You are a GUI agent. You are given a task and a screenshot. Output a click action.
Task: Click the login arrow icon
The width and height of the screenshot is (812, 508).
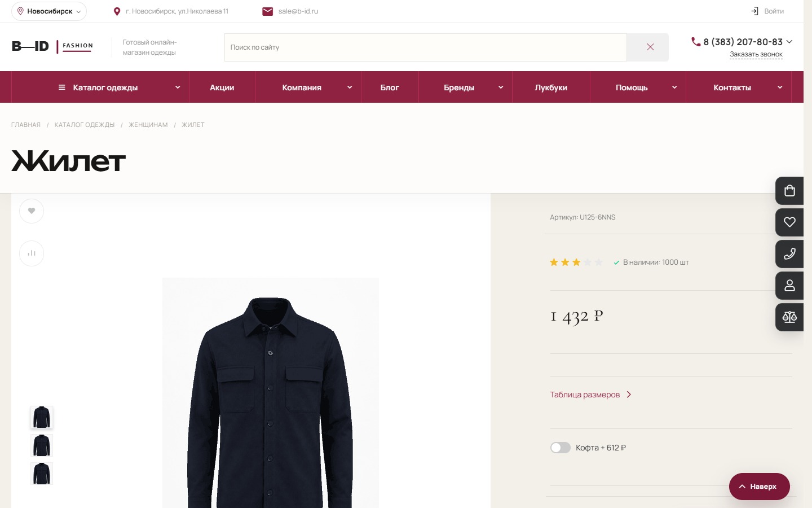click(x=754, y=11)
